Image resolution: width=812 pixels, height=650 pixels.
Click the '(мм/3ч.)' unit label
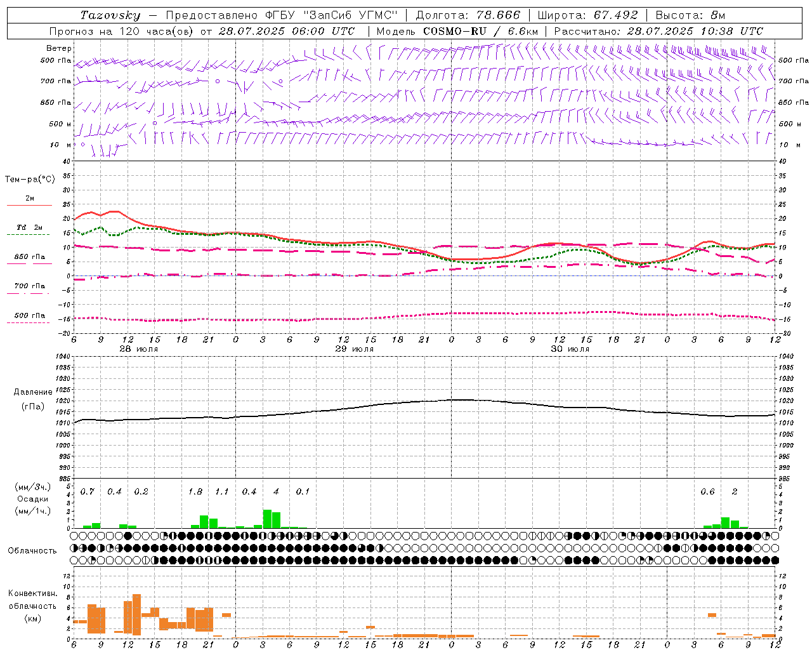[32, 487]
